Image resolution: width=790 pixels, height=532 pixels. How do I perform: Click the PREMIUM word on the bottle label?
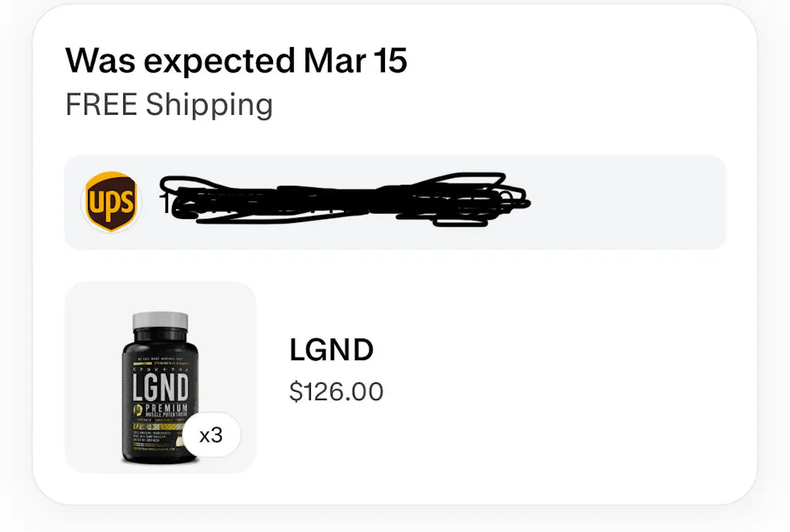166,406
